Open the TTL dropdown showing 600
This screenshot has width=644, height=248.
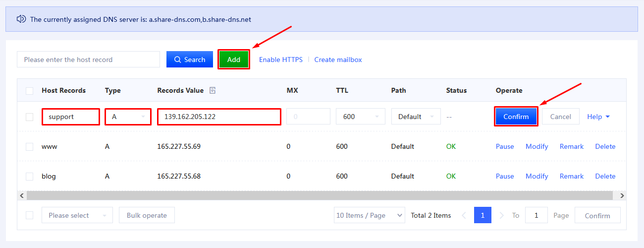pos(360,117)
